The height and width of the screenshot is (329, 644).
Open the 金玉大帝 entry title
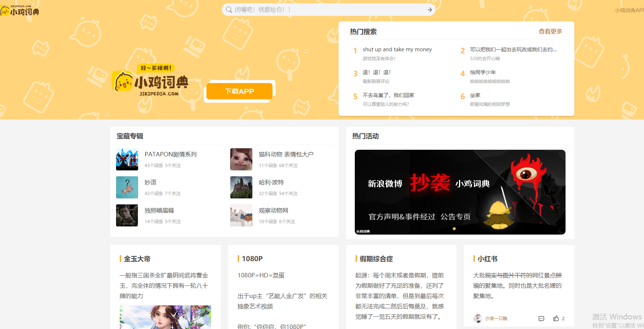click(x=137, y=259)
